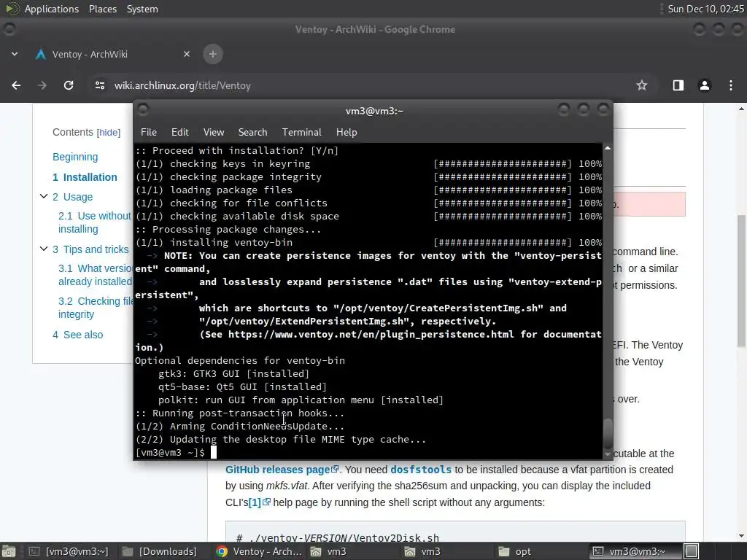The image size is (747, 560).
Task: Click the workspace switcher in taskbar
Action: pyautogui.click(x=692, y=551)
